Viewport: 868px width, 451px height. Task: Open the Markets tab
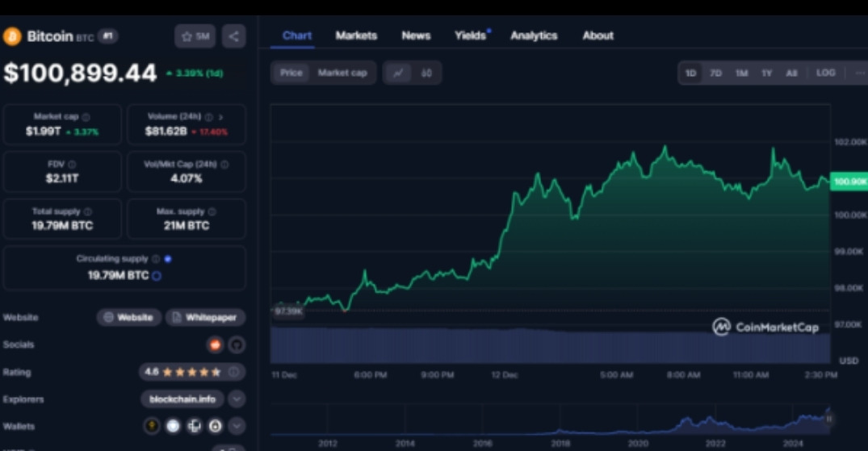point(356,35)
